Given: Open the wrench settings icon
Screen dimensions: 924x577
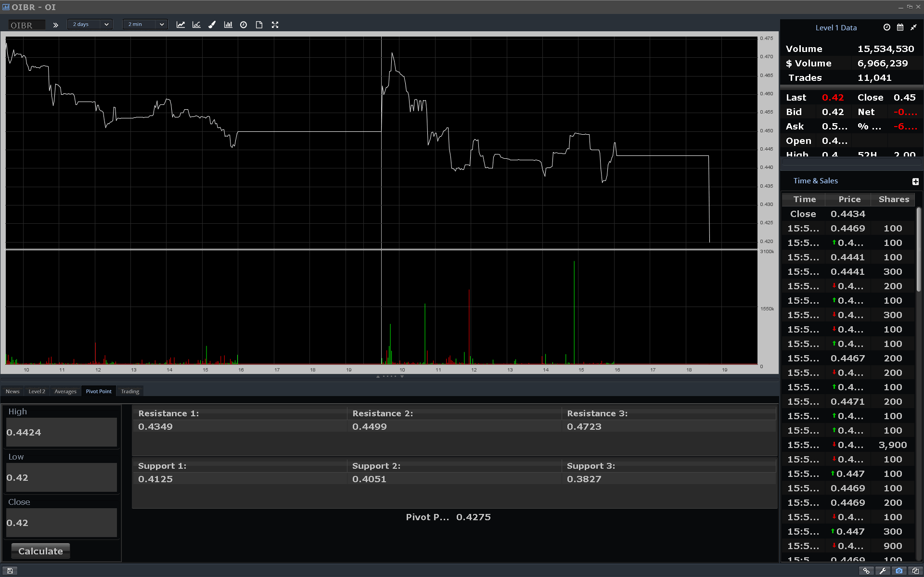Looking at the screenshot, I should click(883, 571).
